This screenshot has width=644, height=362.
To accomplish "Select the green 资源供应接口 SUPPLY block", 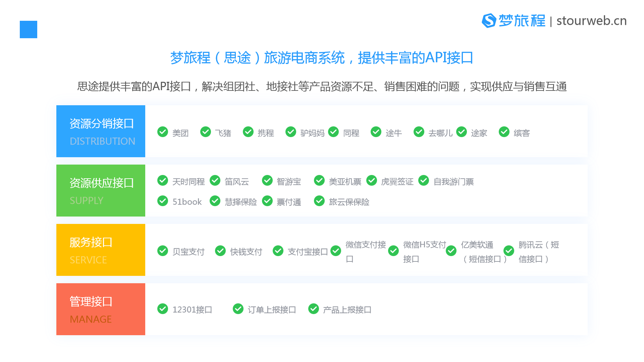I will click(x=101, y=190).
